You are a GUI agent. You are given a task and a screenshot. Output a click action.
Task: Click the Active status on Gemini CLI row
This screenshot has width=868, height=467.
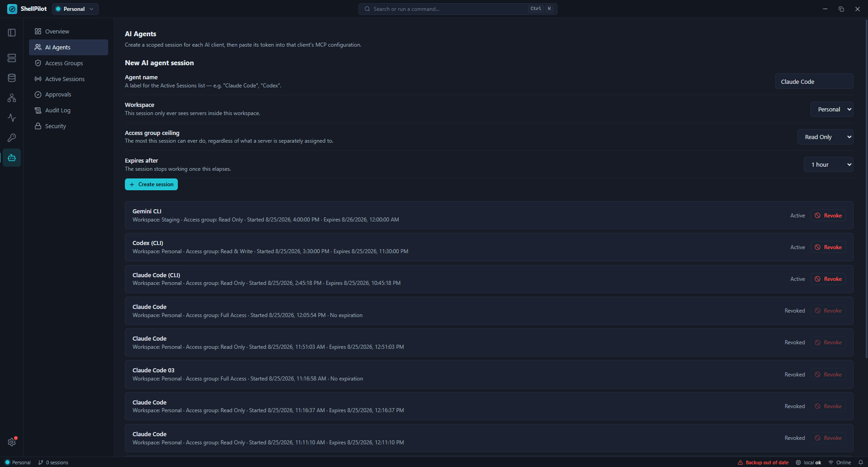click(797, 216)
